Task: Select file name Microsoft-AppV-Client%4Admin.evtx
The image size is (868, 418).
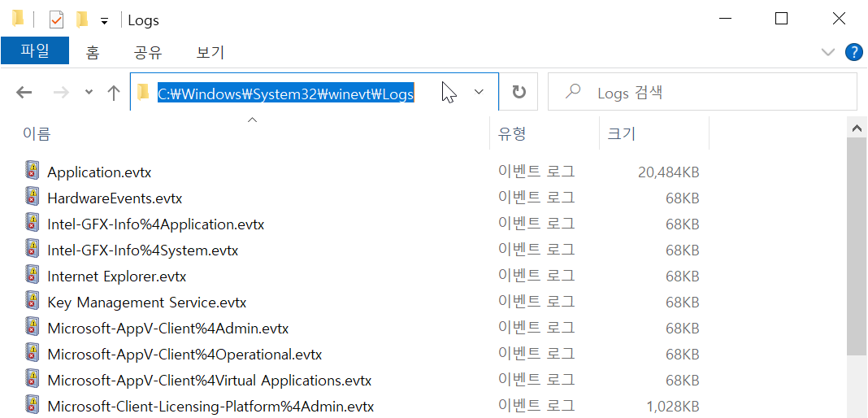Action: pos(167,329)
